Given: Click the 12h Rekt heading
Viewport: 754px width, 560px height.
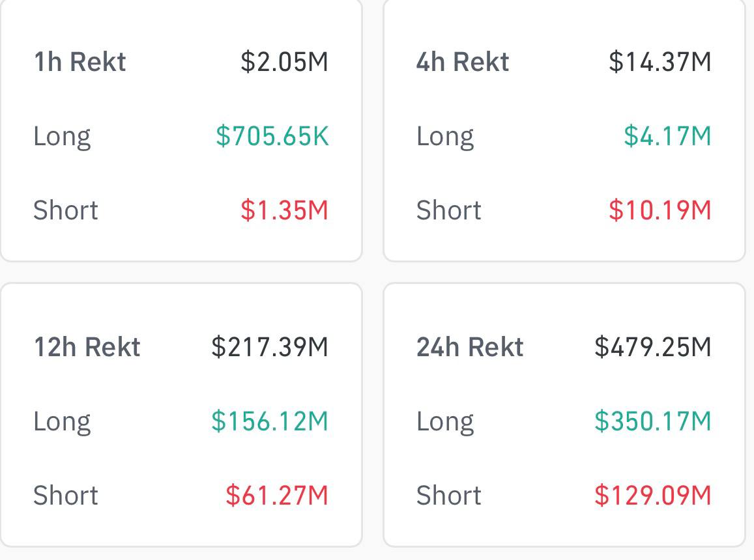Looking at the screenshot, I should click(87, 347).
